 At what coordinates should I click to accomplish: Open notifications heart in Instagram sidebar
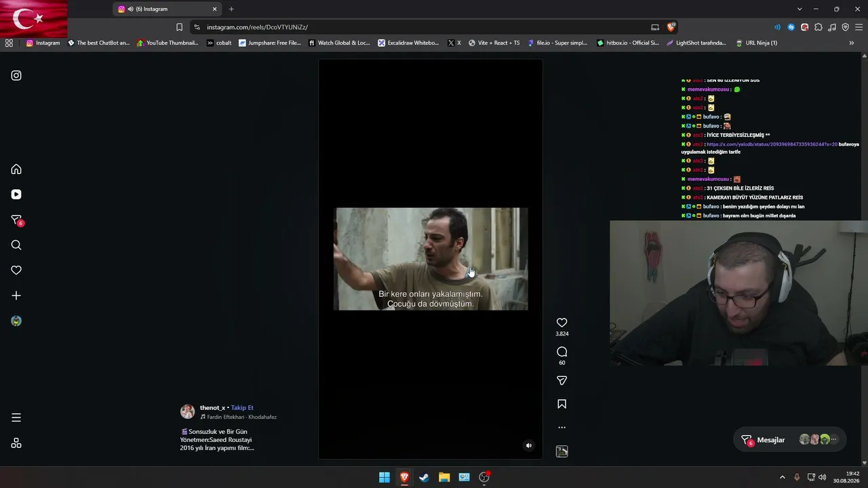(16, 270)
